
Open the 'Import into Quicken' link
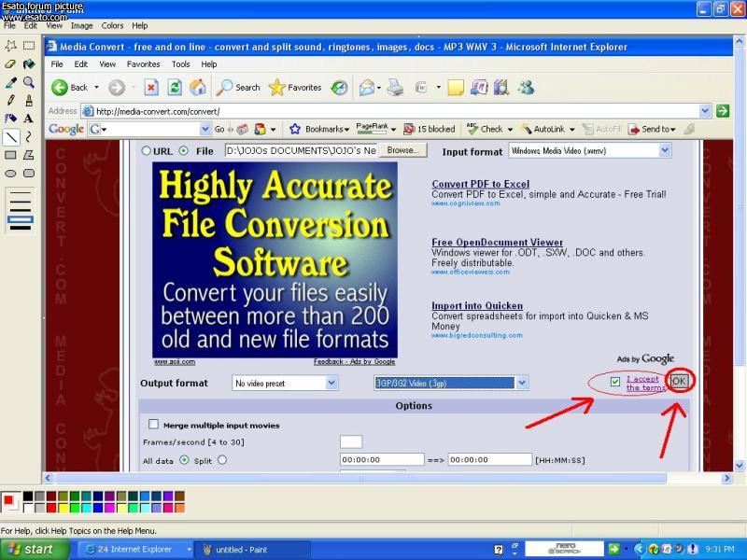pos(477,306)
